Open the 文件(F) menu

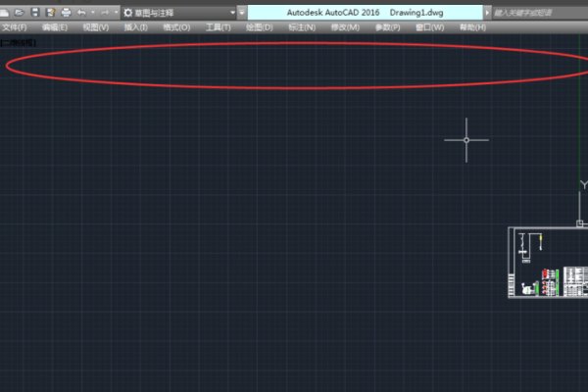click(x=14, y=27)
